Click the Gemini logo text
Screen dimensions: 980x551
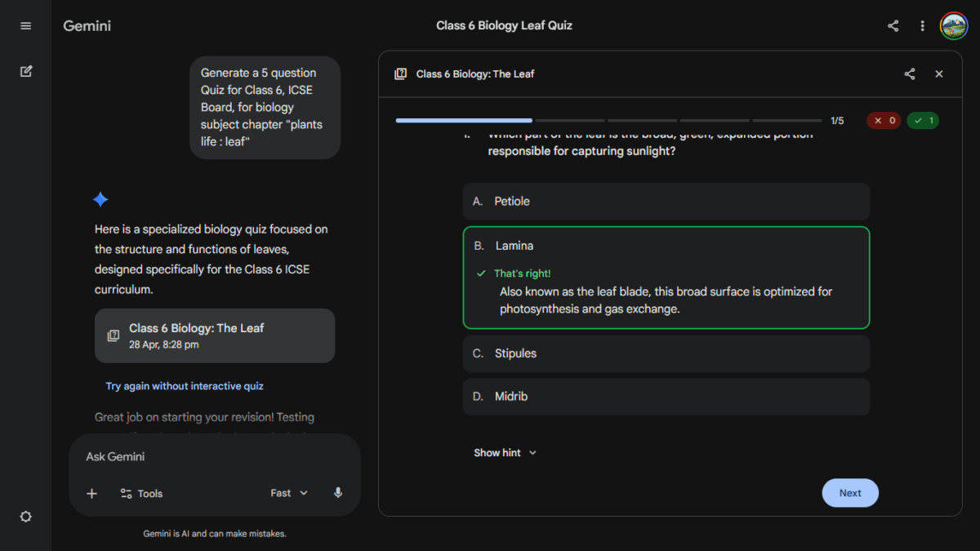[87, 26]
